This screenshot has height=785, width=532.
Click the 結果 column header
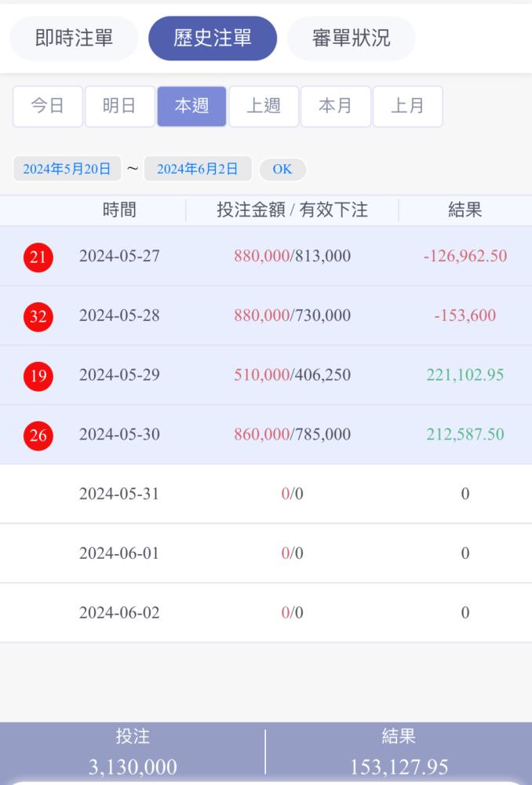pyautogui.click(x=465, y=210)
